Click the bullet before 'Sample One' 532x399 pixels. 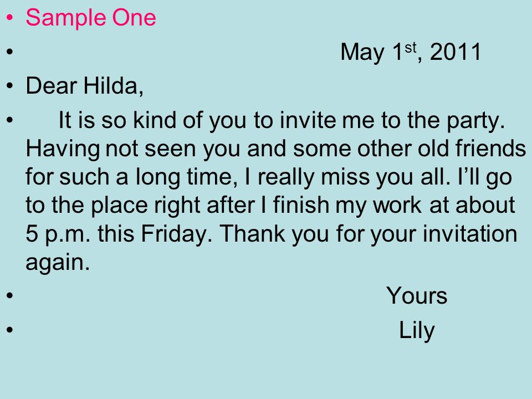[x=10, y=17]
